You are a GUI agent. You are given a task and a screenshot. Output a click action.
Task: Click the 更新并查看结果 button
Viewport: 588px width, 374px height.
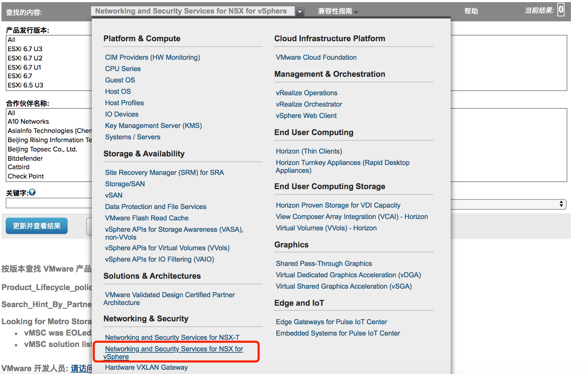pyautogui.click(x=37, y=226)
